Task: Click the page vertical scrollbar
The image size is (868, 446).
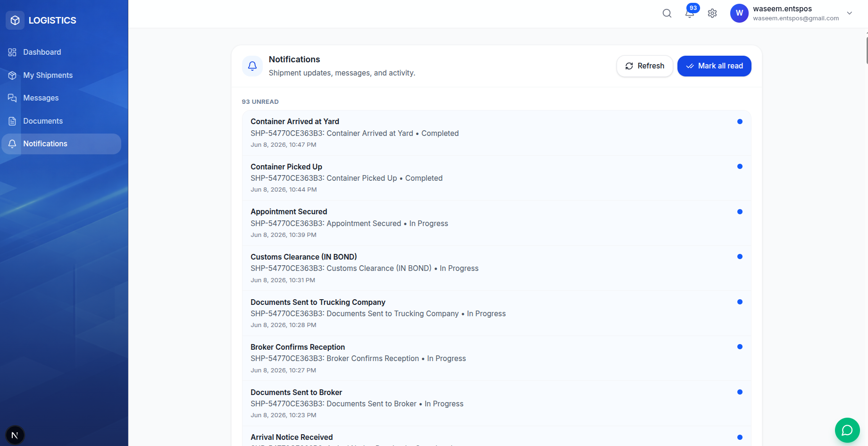Action: point(867,50)
